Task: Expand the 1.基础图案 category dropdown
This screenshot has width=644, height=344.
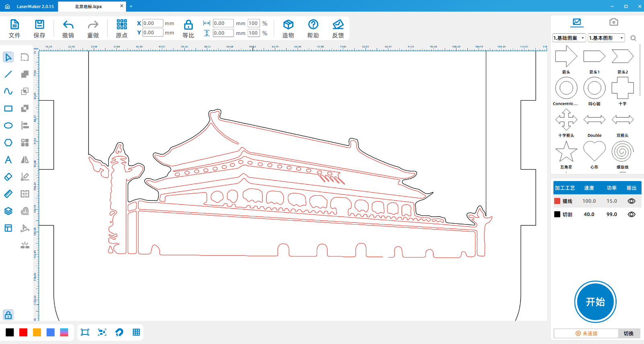Action: coord(569,38)
